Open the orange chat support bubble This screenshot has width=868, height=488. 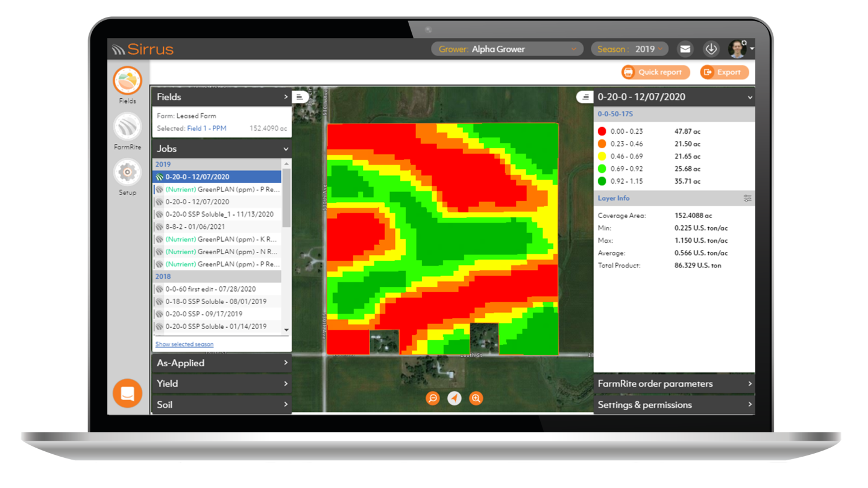pyautogui.click(x=127, y=393)
